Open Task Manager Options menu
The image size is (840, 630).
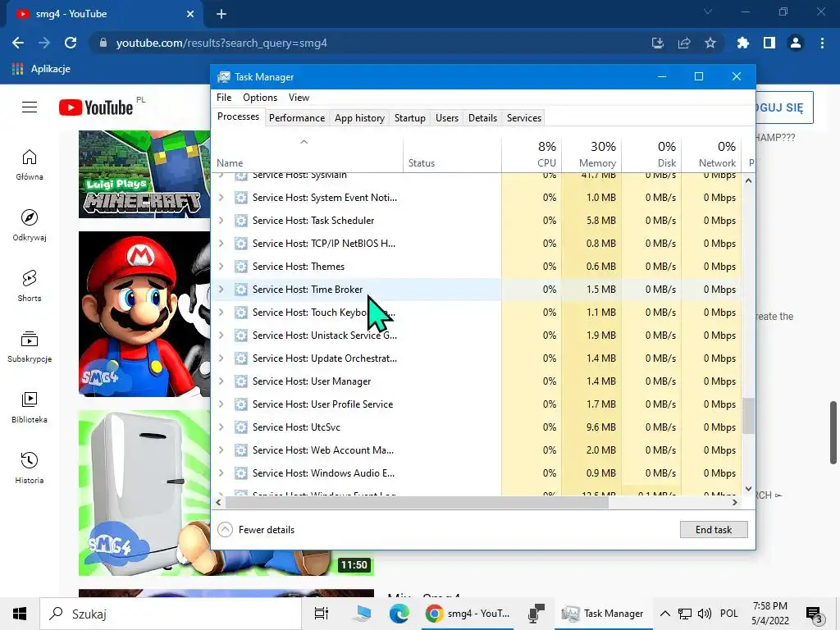pos(260,98)
